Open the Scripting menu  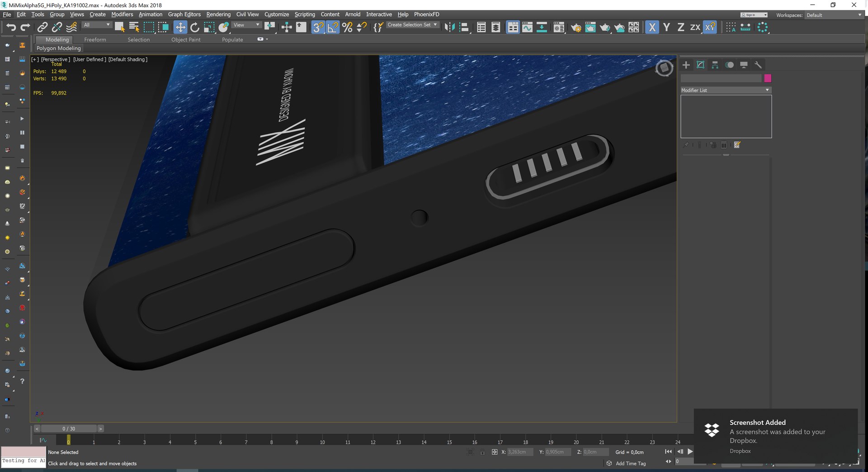tap(305, 14)
